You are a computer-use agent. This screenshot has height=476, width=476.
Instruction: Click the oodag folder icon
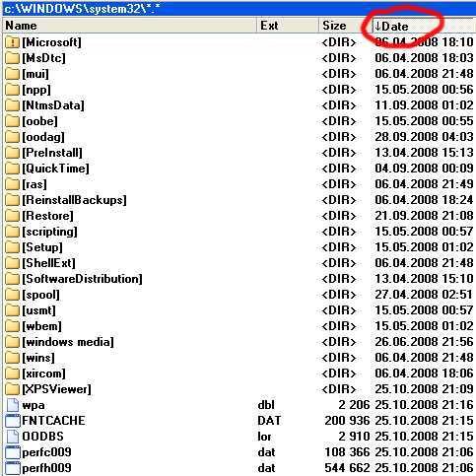13,137
